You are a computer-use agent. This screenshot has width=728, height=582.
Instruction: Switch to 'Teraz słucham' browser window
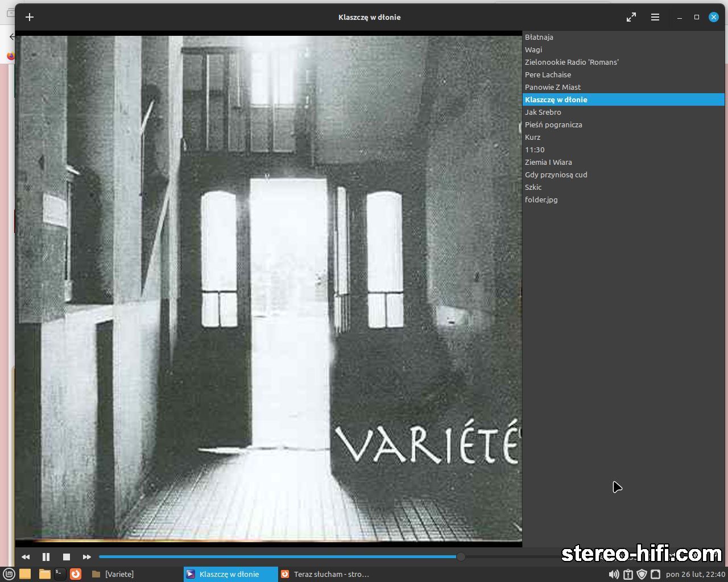click(x=325, y=574)
